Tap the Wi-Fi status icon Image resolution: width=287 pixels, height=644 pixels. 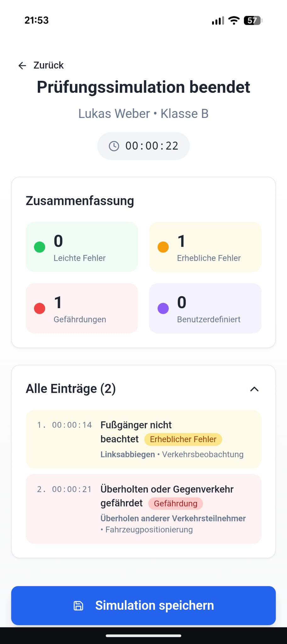(234, 20)
